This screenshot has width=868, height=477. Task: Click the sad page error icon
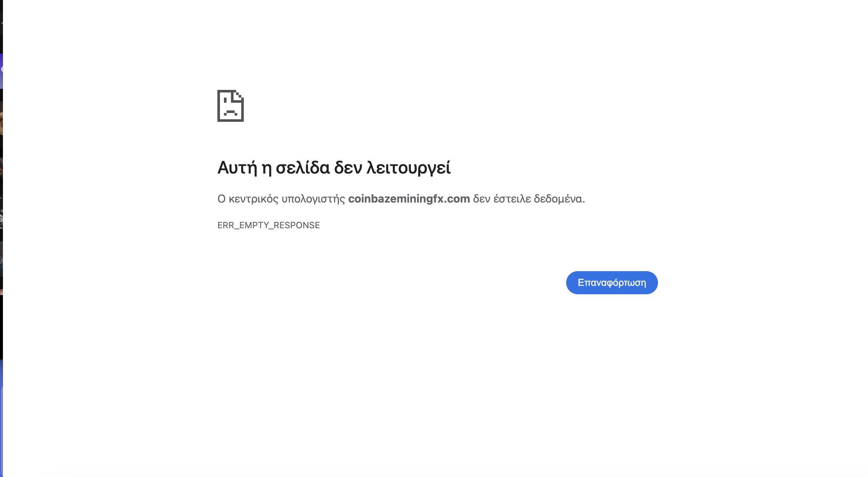tap(231, 106)
